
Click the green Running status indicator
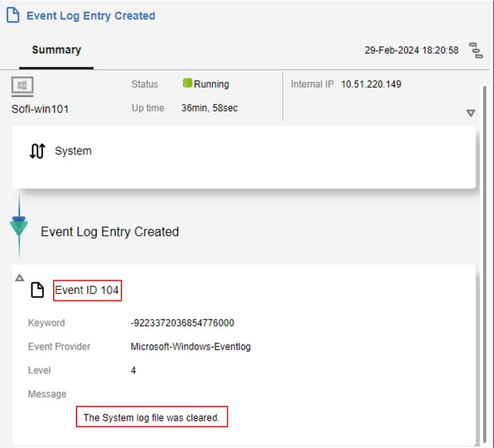pyautogui.click(x=187, y=83)
